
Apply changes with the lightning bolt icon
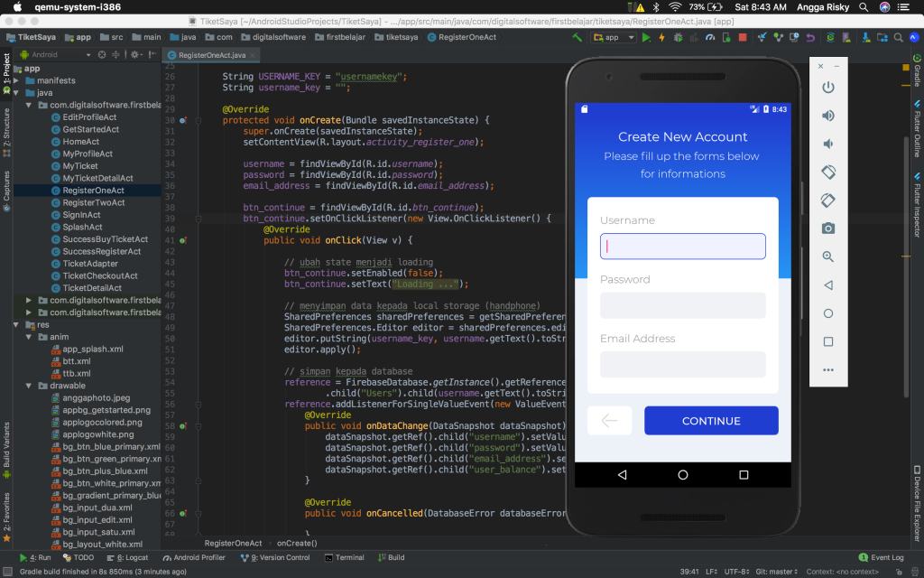click(x=661, y=37)
